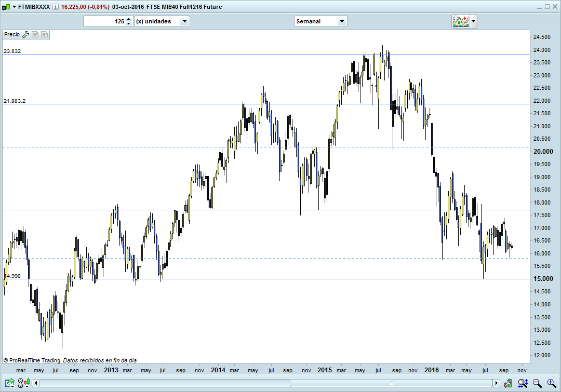The width and height of the screenshot is (561, 392).
Task: Click the down-arrow icon beside the Precio wrench
Action: [35, 34]
